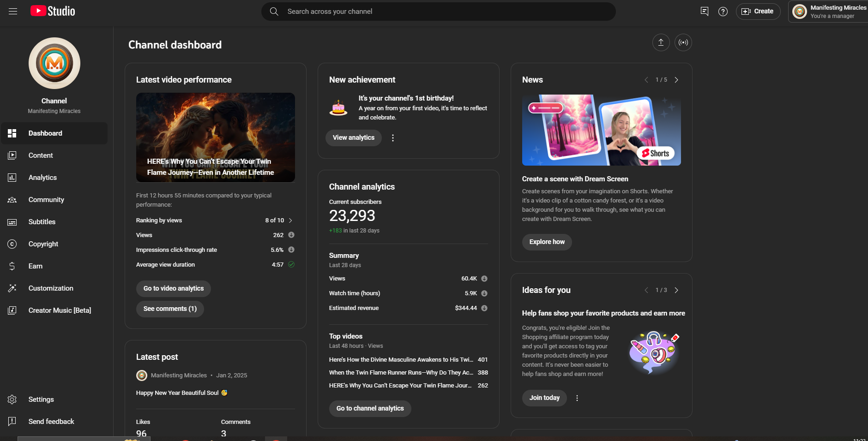Image resolution: width=868 pixels, height=441 pixels.
Task: Open Copyright in the sidebar
Action: [x=54, y=244]
